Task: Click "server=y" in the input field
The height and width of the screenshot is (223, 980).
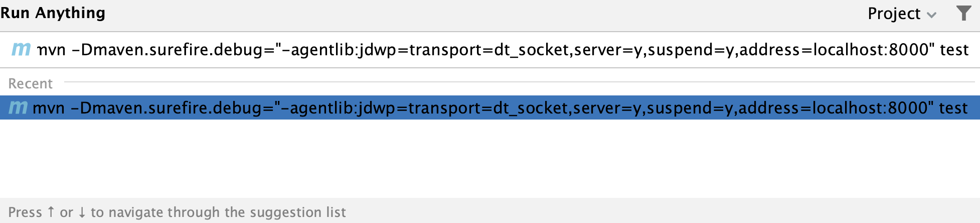Action: pos(608,50)
